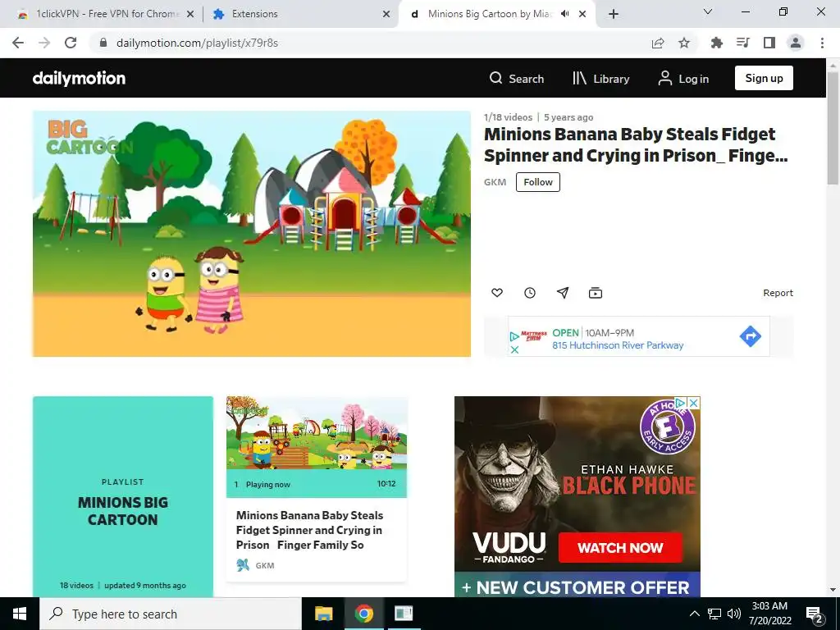Close the Black Phone ad with X
840x630 pixels.
(694, 403)
